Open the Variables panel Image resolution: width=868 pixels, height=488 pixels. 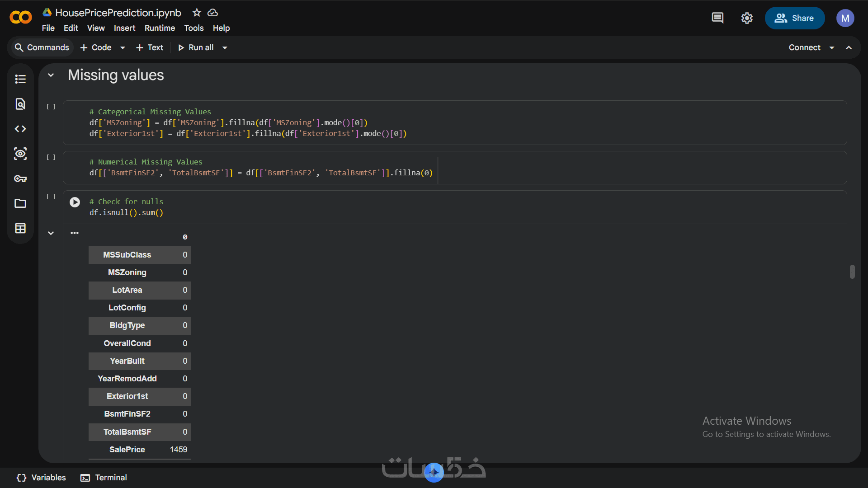point(41,478)
